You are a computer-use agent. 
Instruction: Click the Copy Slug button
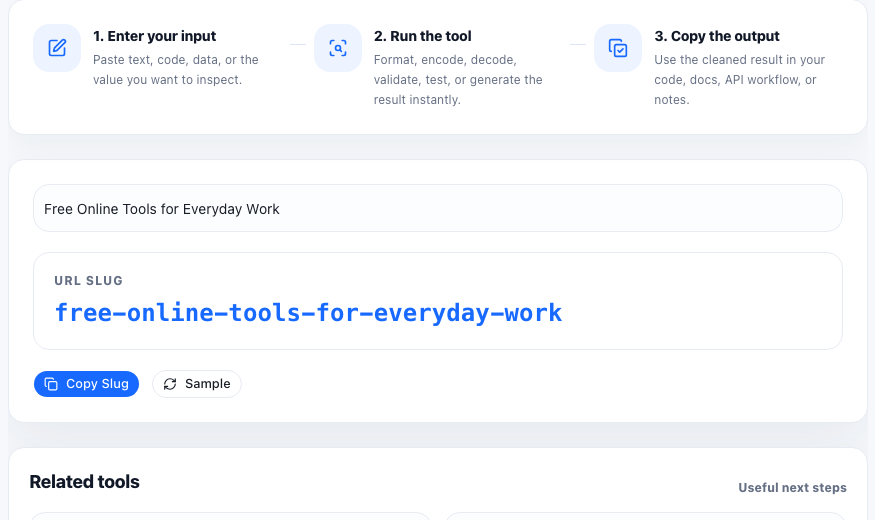pos(86,384)
